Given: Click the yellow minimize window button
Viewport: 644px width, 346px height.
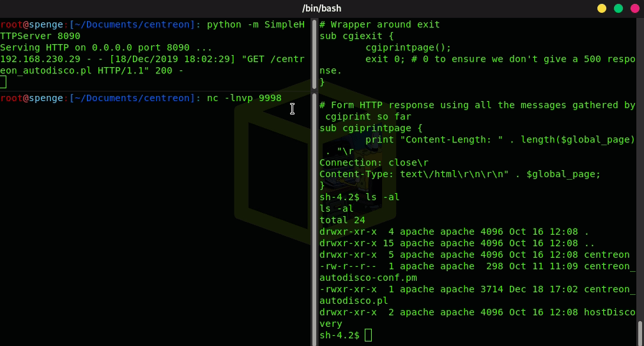Looking at the screenshot, I should pyautogui.click(x=602, y=8).
